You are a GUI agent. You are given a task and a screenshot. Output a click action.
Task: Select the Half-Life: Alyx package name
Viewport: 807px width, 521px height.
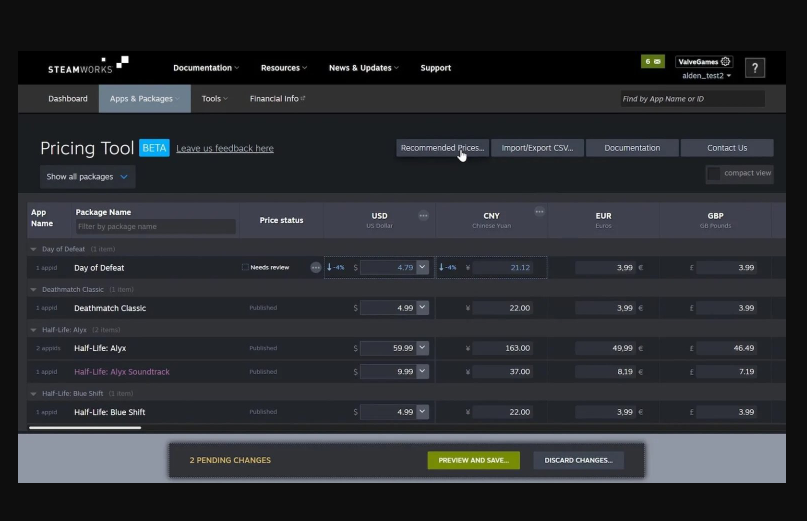coord(100,348)
